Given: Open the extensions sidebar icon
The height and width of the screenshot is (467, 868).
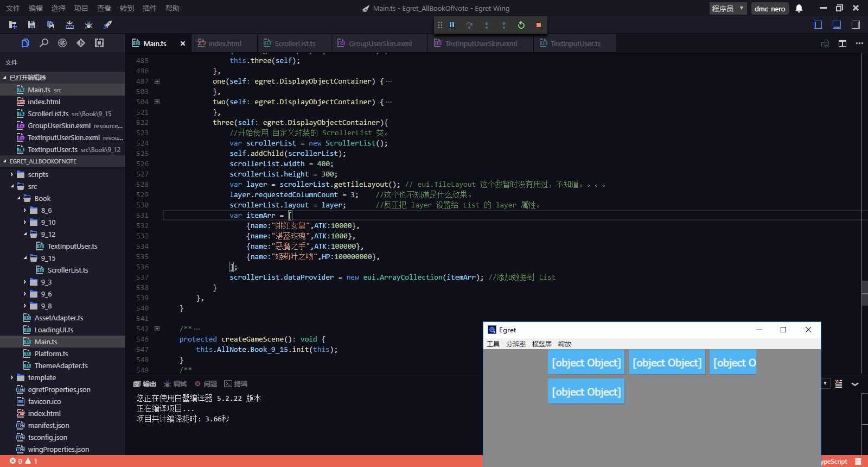Looking at the screenshot, I should coord(99,43).
